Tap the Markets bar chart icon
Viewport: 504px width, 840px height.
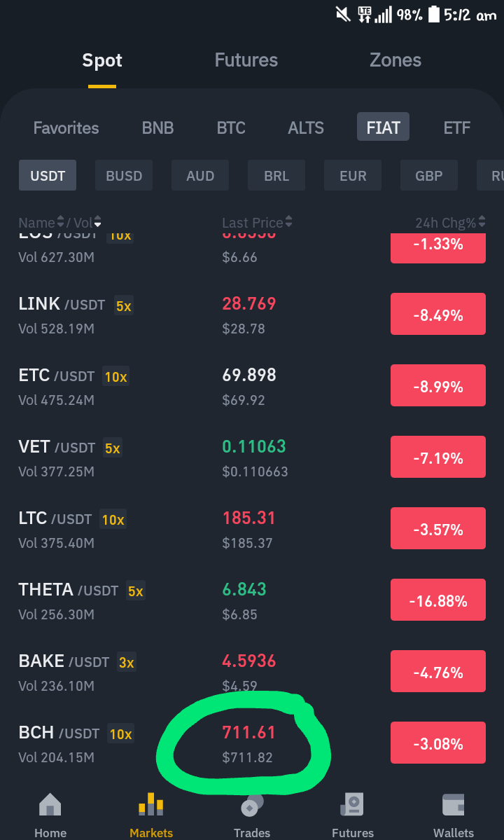click(151, 804)
